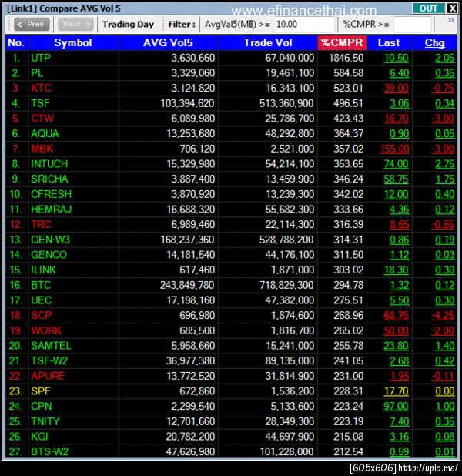Select the UEC symbol
462x476 pixels.
click(42, 300)
